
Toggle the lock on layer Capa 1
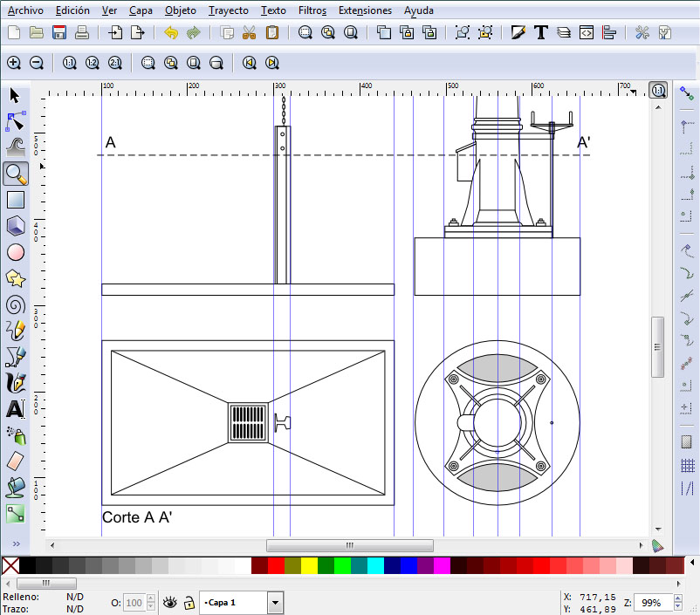point(189,602)
